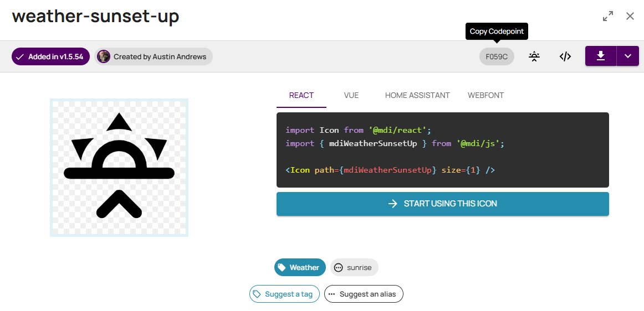644x311 pixels.
Task: Click Suggest a tag button
Action: pyautogui.click(x=285, y=294)
